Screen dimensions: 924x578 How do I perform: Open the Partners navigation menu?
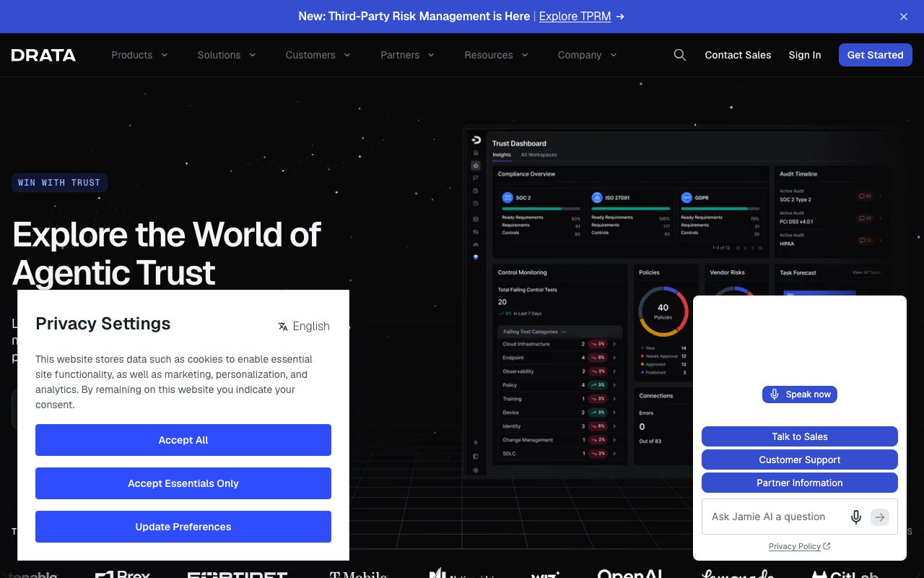[407, 55]
